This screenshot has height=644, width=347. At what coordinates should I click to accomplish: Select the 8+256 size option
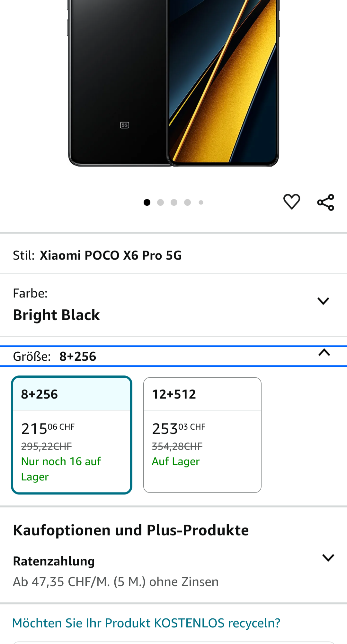coord(72,435)
